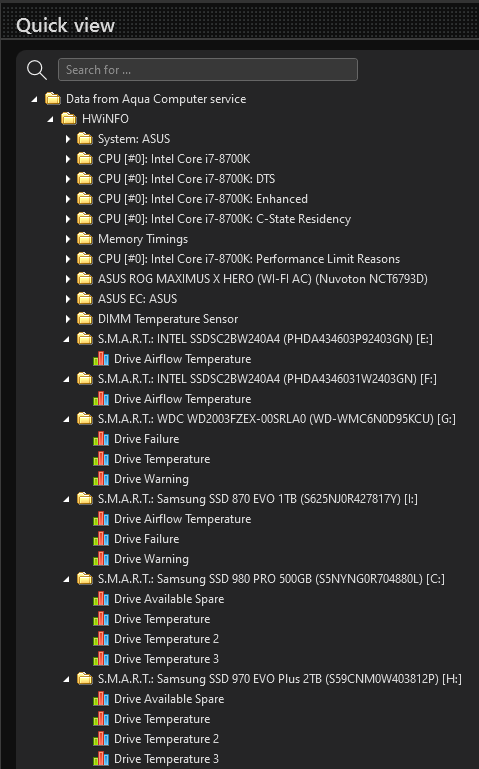Collapse Samsung SSD 970 EVO Plus [H:] node
This screenshot has height=769, width=479.
tap(67, 679)
